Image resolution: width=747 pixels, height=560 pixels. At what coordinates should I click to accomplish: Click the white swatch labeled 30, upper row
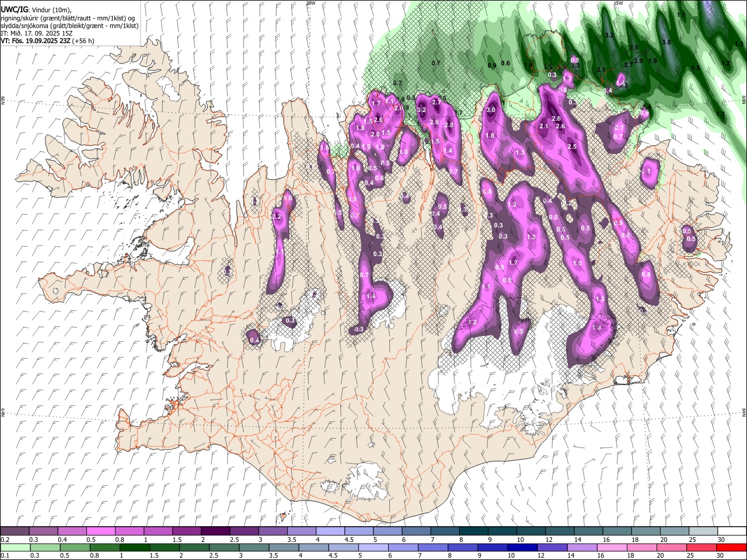click(x=731, y=531)
